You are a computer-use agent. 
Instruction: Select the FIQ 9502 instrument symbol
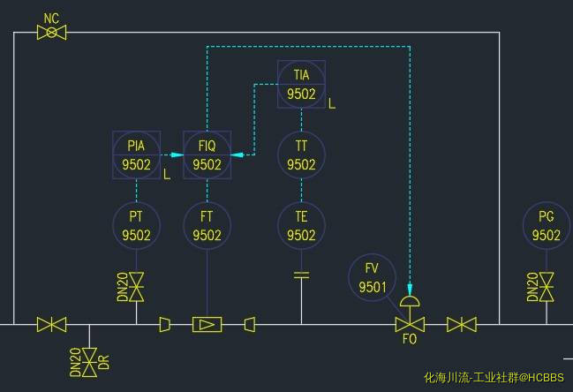coord(207,155)
